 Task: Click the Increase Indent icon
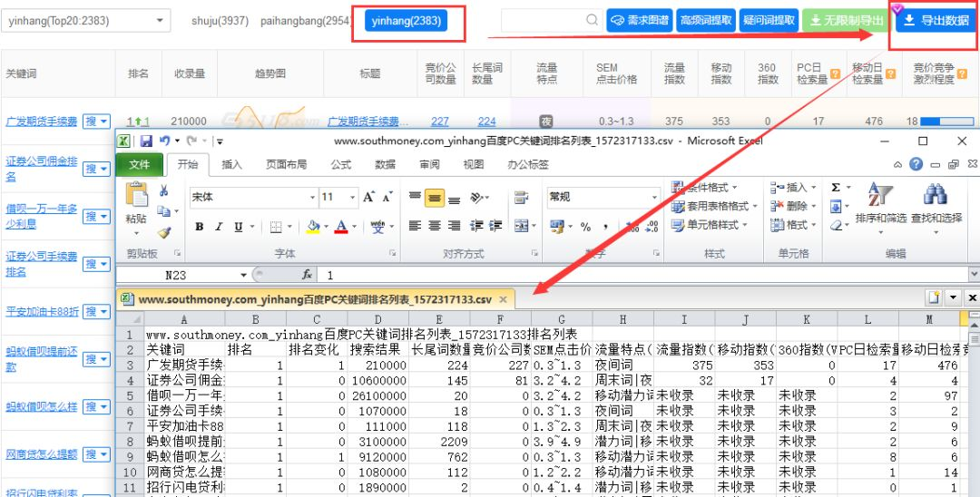tap(496, 226)
